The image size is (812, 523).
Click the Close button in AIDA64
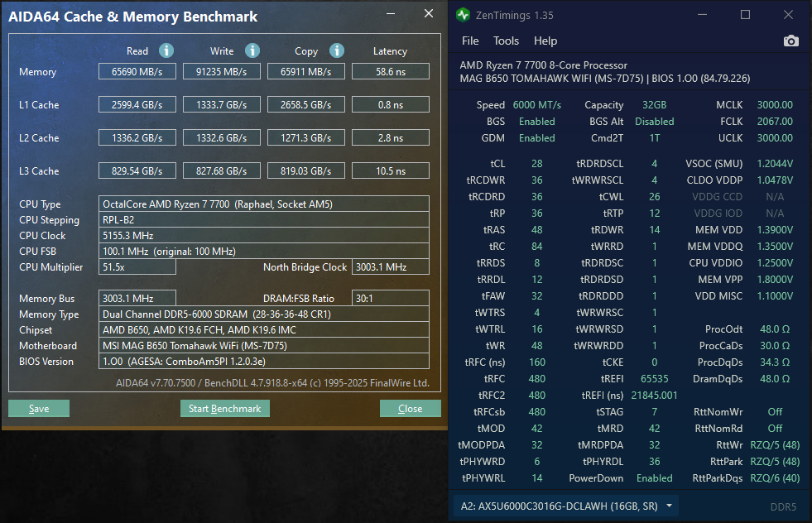(x=411, y=409)
